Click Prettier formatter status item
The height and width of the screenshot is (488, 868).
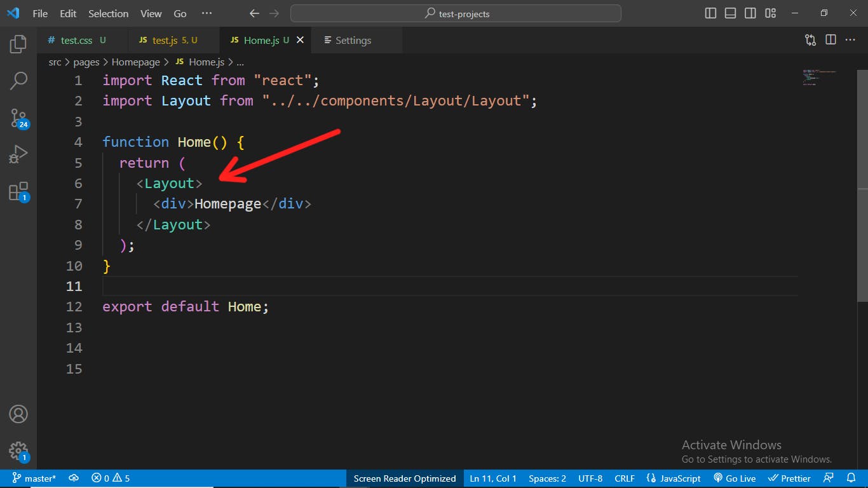point(789,478)
